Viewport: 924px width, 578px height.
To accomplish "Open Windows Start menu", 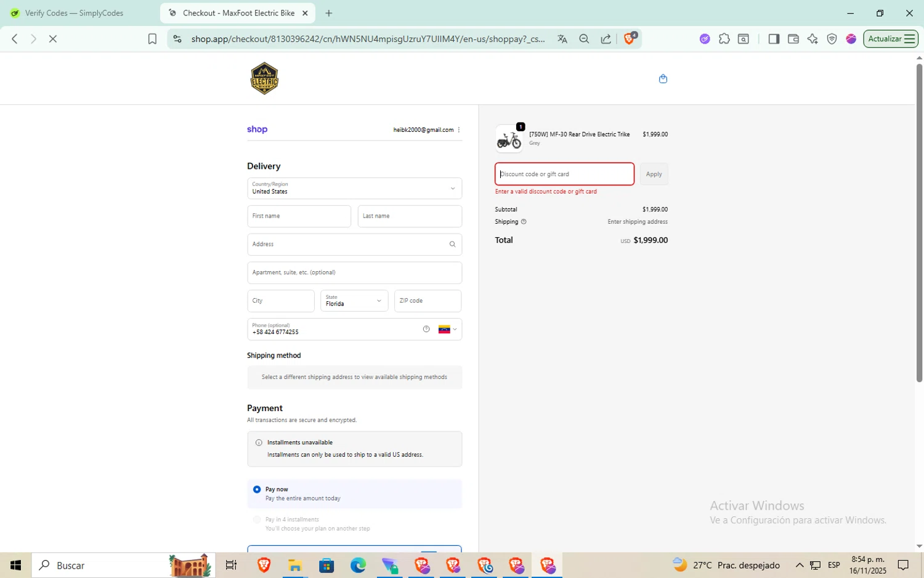I will 15,565.
